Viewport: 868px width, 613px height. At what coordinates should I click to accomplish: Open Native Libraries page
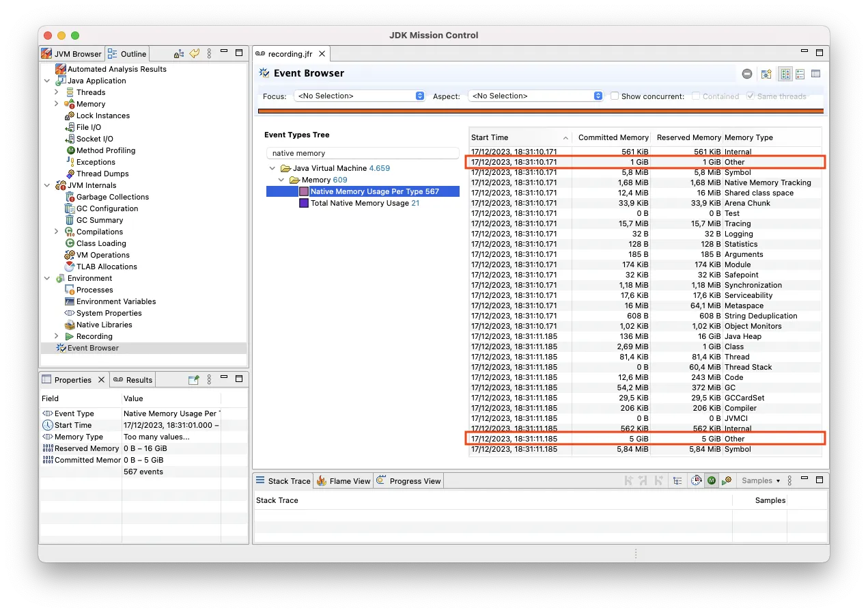(x=104, y=325)
